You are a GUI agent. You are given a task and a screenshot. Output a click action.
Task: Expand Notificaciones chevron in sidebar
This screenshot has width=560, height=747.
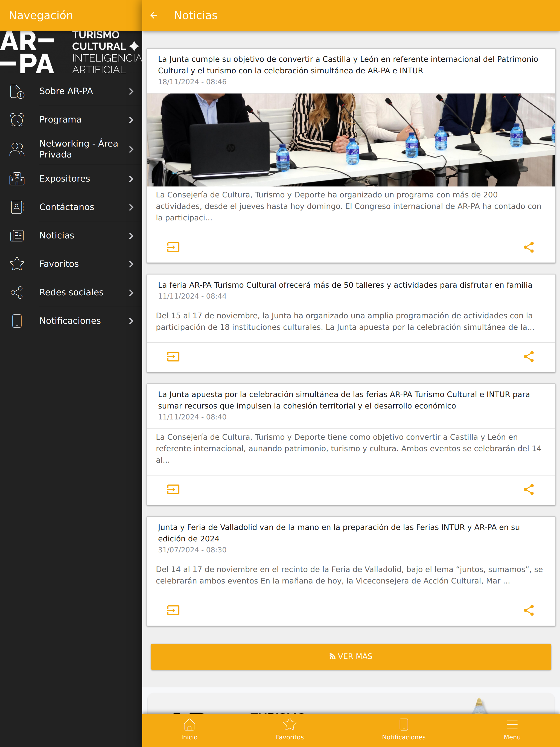131,321
